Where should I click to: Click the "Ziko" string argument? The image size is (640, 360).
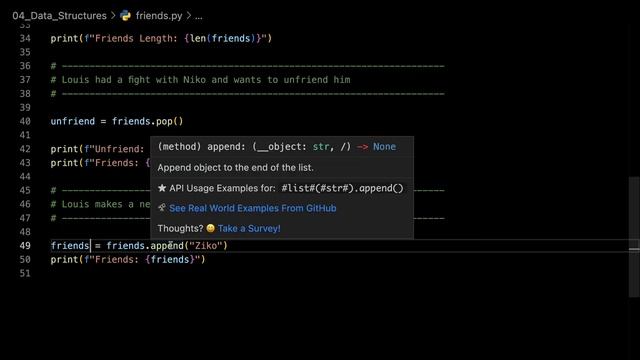pyautogui.click(x=206, y=246)
